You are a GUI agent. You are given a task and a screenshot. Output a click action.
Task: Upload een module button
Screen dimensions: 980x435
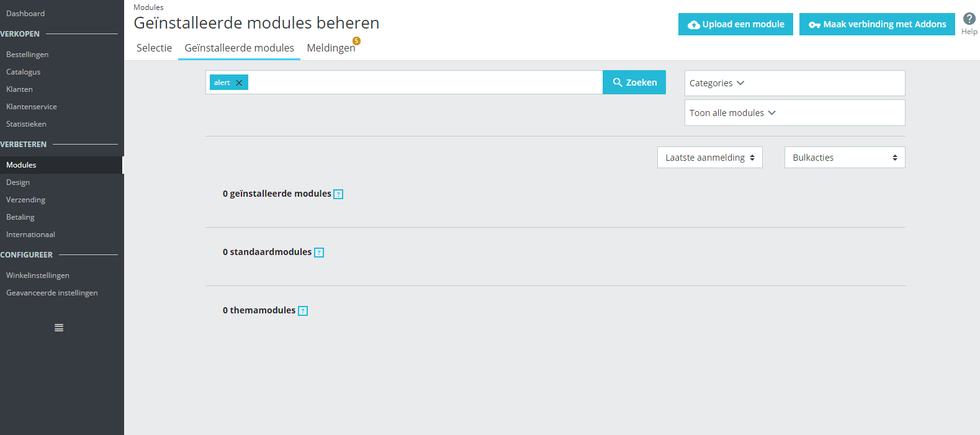(x=735, y=24)
